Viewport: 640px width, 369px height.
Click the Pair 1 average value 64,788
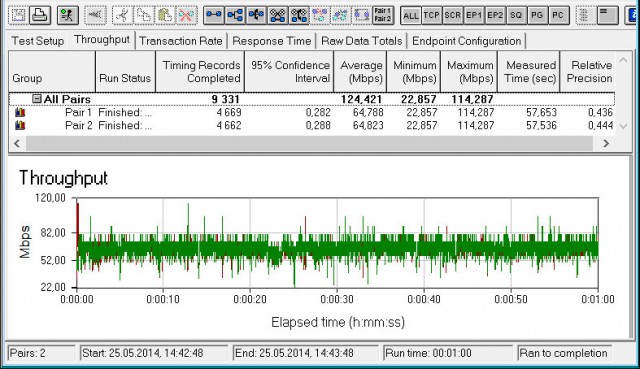coord(368,112)
